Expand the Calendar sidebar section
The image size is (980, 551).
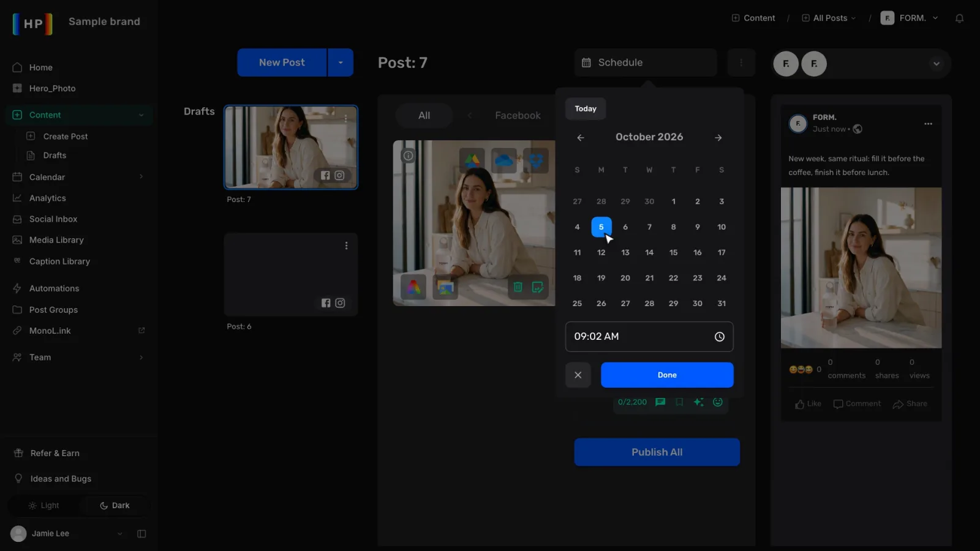141,177
